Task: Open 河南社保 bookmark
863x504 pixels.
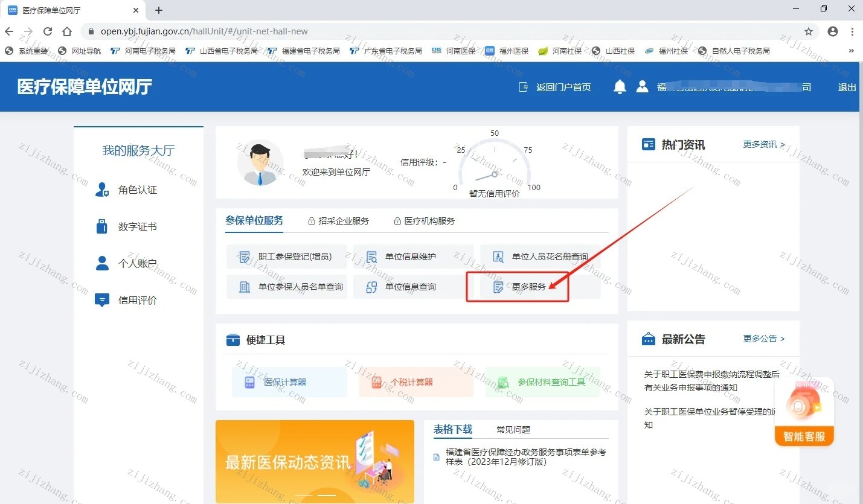Action: pos(560,51)
